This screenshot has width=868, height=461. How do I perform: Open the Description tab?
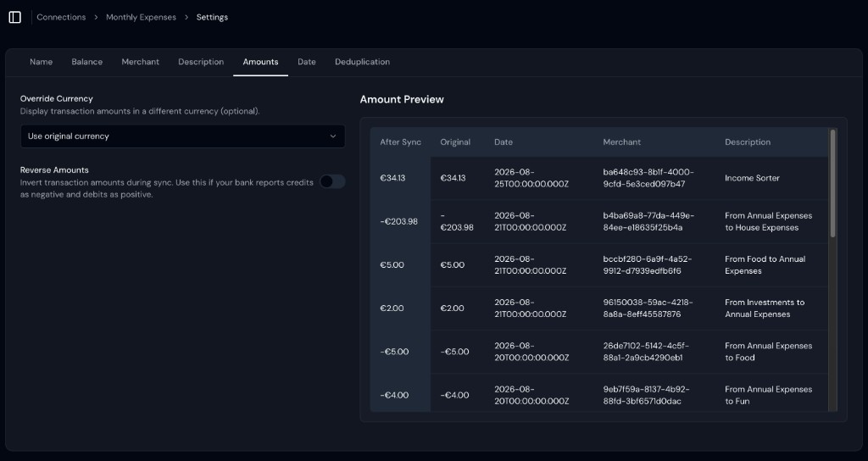coord(201,62)
